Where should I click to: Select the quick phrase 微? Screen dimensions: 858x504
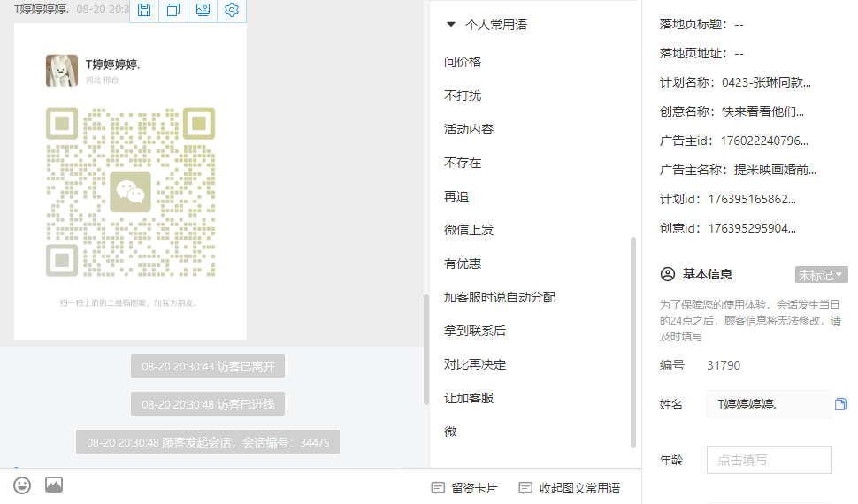click(450, 431)
